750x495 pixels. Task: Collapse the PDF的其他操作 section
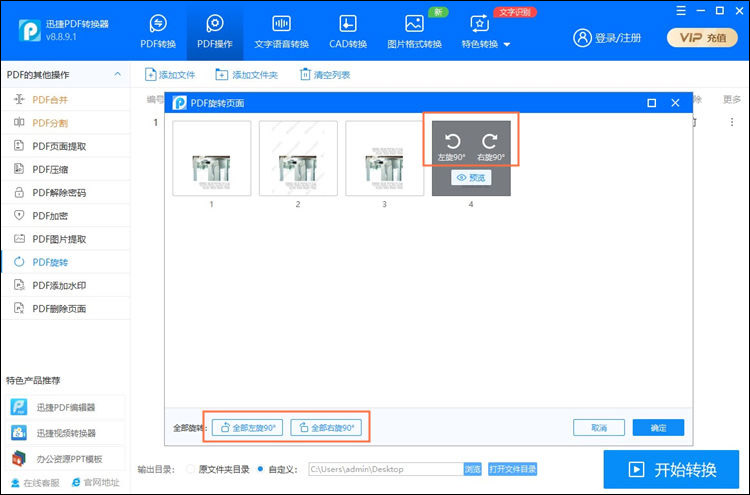tap(119, 75)
